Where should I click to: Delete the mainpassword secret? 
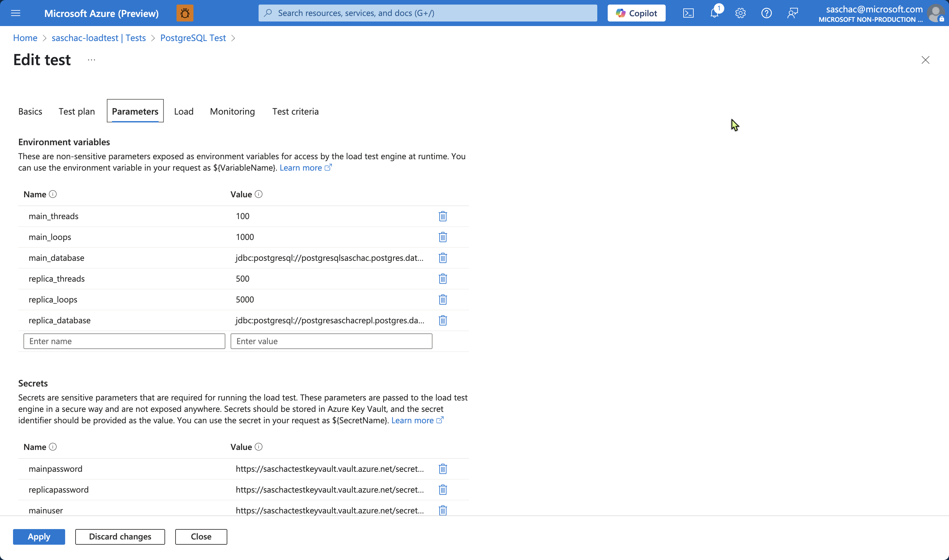coord(443,469)
